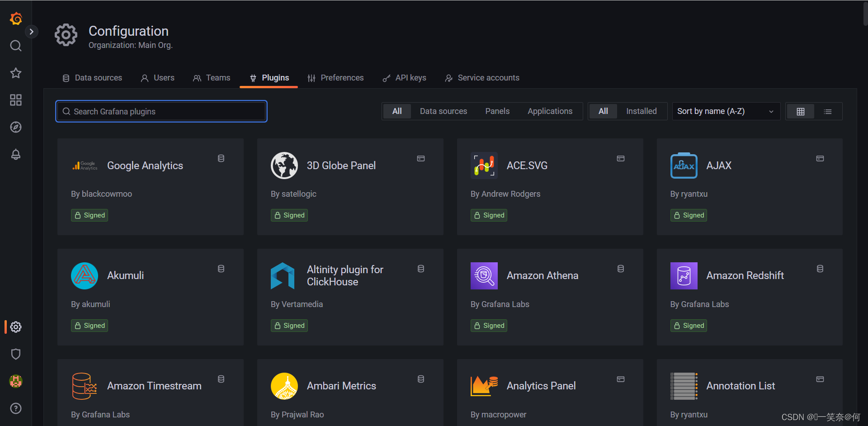Open Explore compass icon in sidebar
This screenshot has width=868, height=426.
pyautogui.click(x=16, y=127)
